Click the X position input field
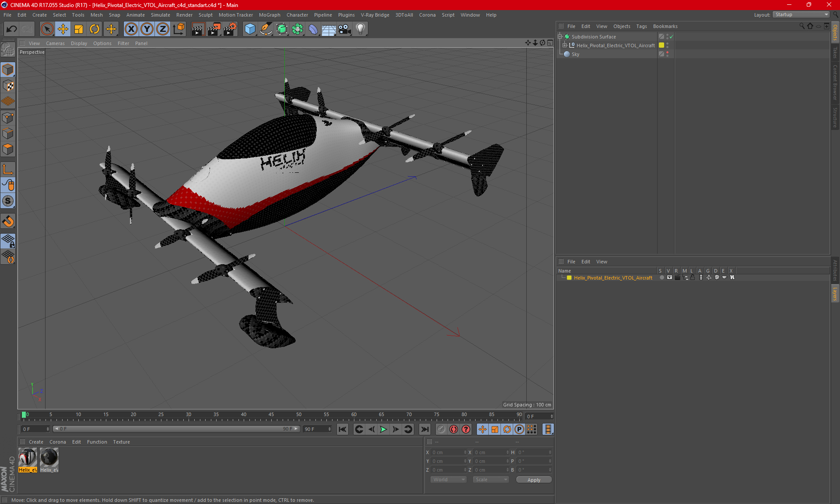This screenshot has height=504, width=840. (x=448, y=452)
